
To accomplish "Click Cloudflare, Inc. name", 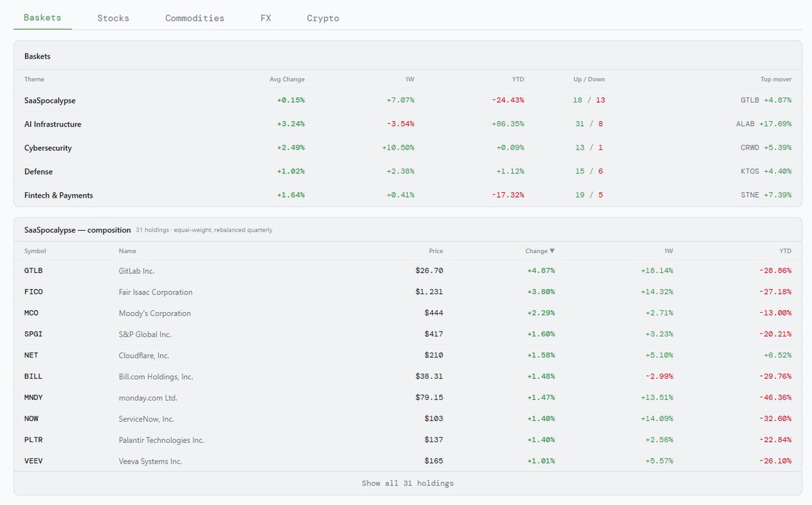I will pyautogui.click(x=144, y=355).
